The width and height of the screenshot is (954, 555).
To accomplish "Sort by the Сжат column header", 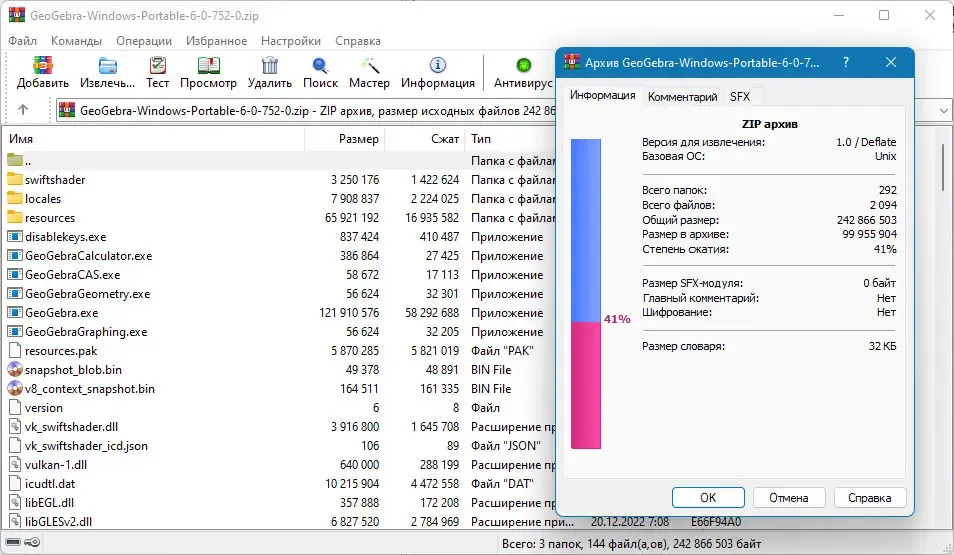I will (x=424, y=139).
